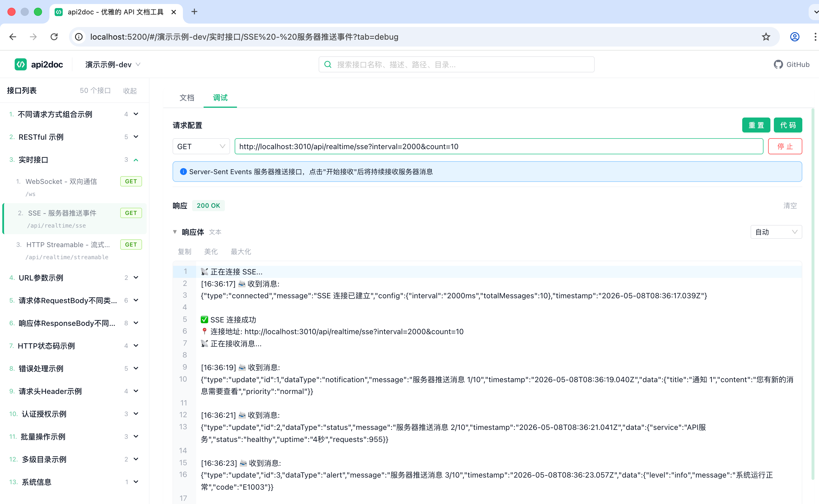Screen dimensions: 819x504
Task: Click the "正在接收消息..." line
Action: [x=231, y=343]
